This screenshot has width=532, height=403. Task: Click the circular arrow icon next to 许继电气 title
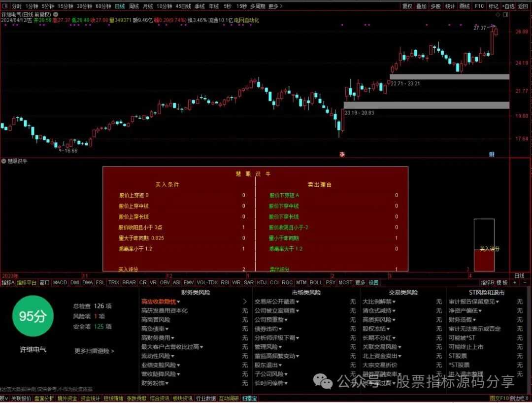[56, 14]
